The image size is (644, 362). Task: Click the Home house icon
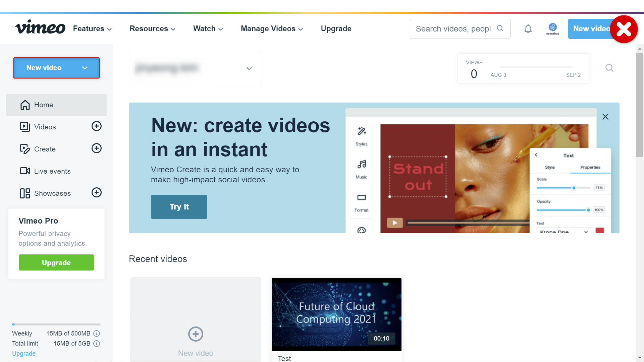tap(25, 105)
